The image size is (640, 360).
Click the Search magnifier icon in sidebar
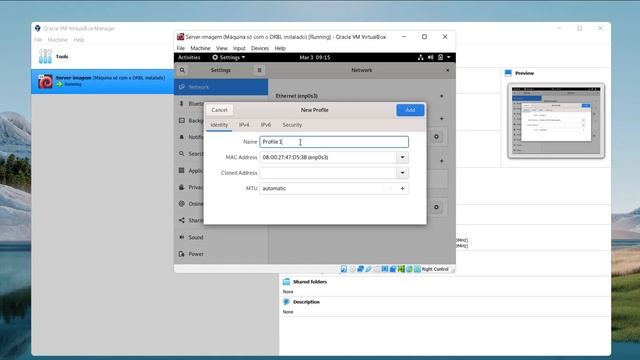click(x=182, y=154)
